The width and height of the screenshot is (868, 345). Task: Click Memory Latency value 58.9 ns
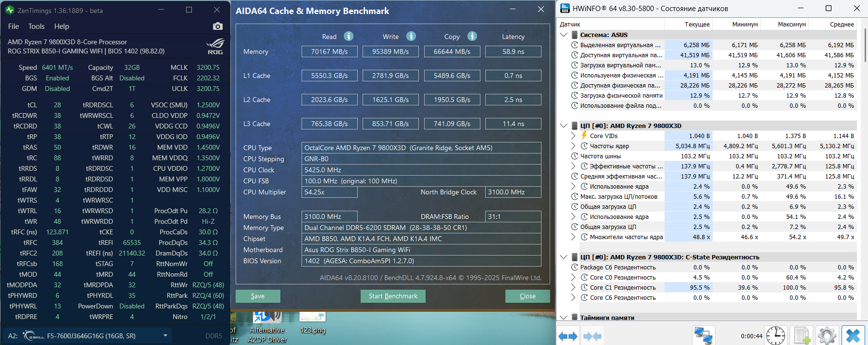(513, 51)
